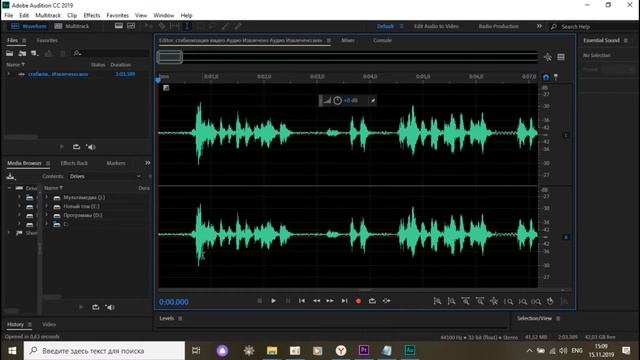This screenshot has width=640, height=360.
Task: Click New File icon in Files panel
Action: [35, 53]
